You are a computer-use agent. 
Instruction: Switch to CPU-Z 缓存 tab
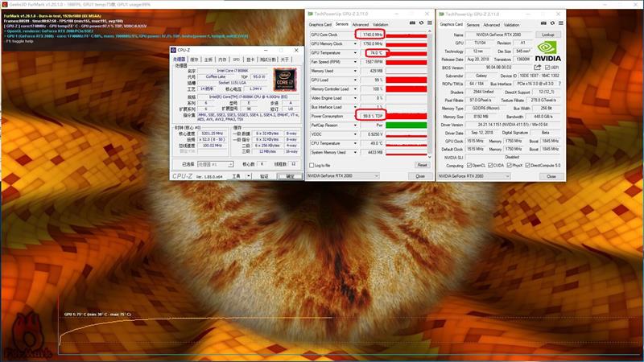click(194, 60)
